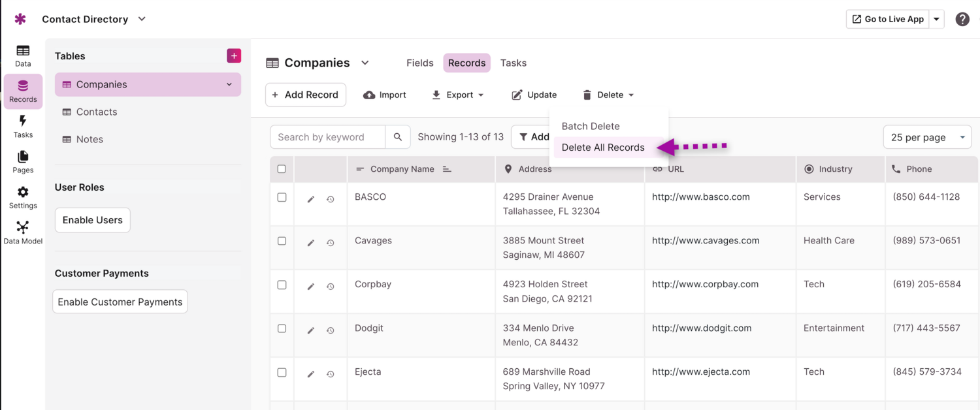Focus the Search by keyword field
This screenshot has width=980, height=410.
tap(327, 137)
